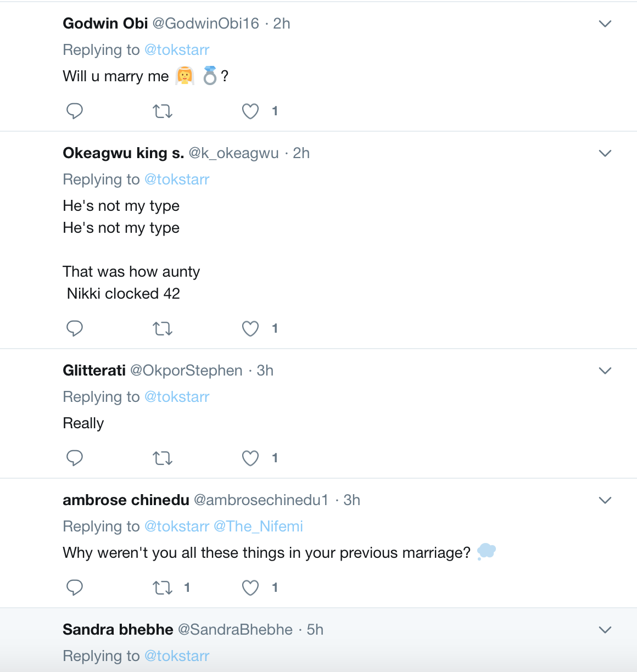Retweet Okeagwu king s. tweet
This screenshot has height=672, width=637.
(163, 329)
